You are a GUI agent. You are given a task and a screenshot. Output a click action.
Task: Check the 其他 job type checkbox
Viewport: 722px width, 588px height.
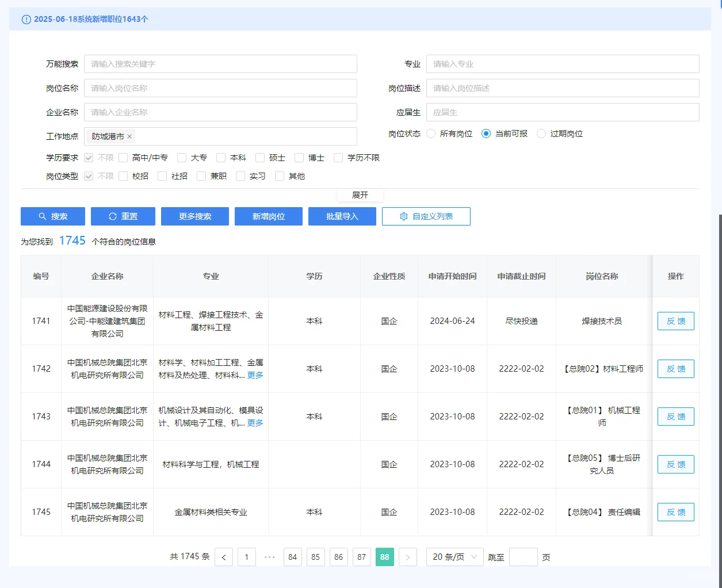[x=280, y=176]
